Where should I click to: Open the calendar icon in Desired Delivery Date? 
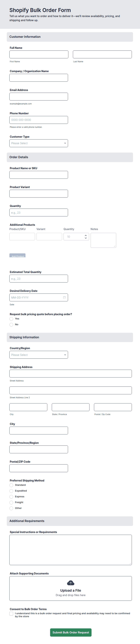pos(64,297)
